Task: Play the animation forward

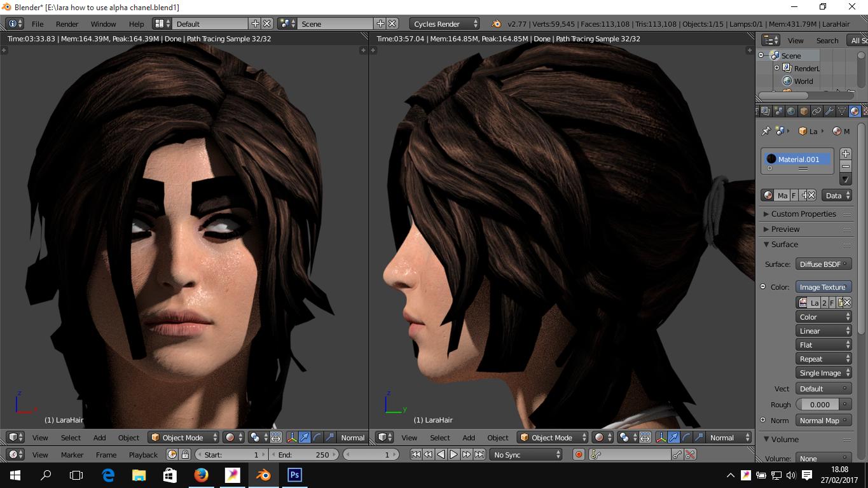Action: [453, 454]
